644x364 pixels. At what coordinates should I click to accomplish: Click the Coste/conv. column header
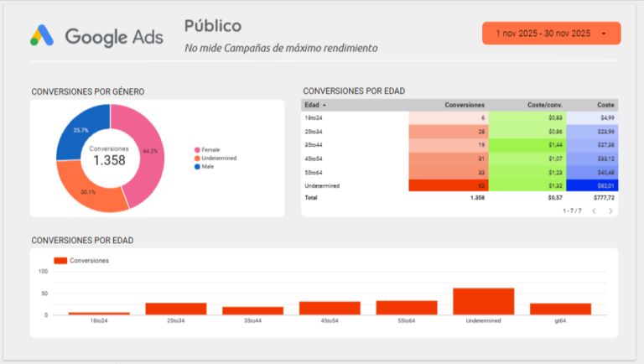click(x=544, y=105)
